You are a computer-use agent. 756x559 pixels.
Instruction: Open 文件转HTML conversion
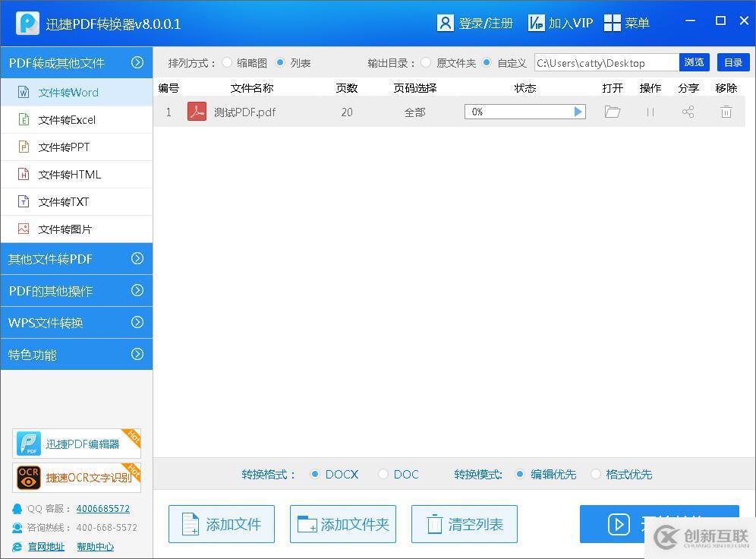77,174
